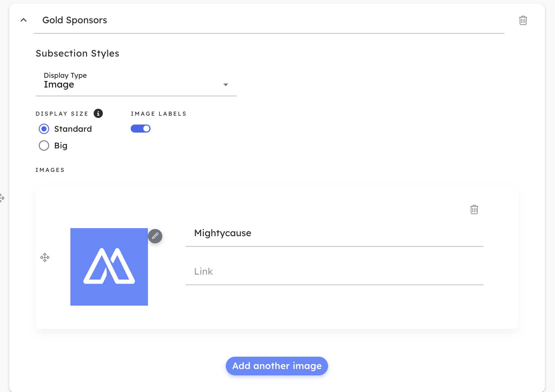Click the Display Size info icon

point(98,113)
